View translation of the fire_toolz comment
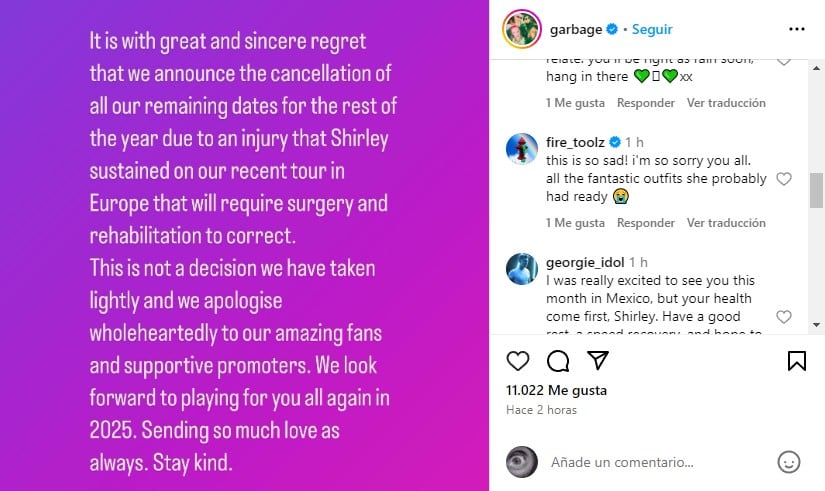The image size is (825, 491). point(726,223)
